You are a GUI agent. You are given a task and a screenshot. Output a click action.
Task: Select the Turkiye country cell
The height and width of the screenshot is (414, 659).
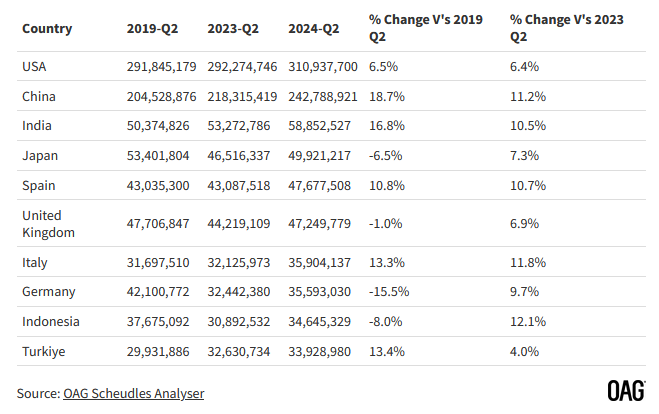click(43, 352)
